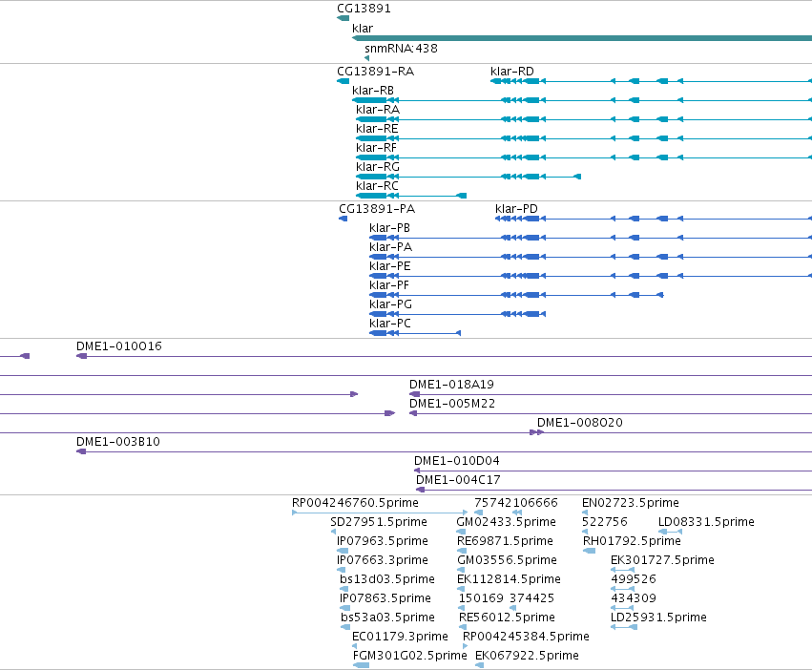Click the CG13891 gene arrow glyph
The image size is (812, 670).
(343, 18)
